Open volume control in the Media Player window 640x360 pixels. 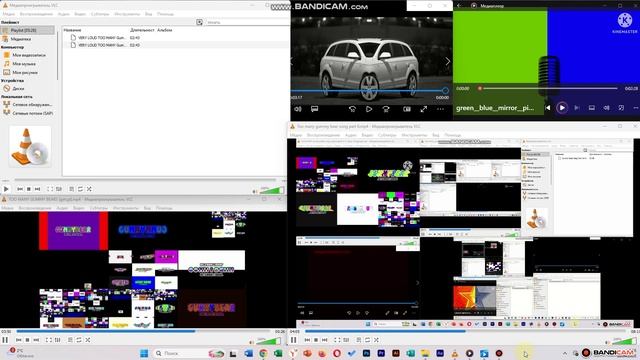(x=606, y=108)
